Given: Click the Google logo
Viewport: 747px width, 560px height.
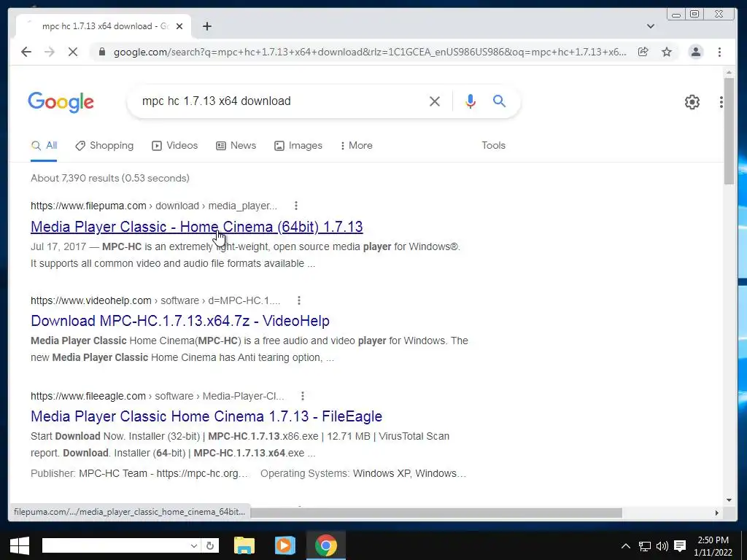Looking at the screenshot, I should [x=61, y=102].
